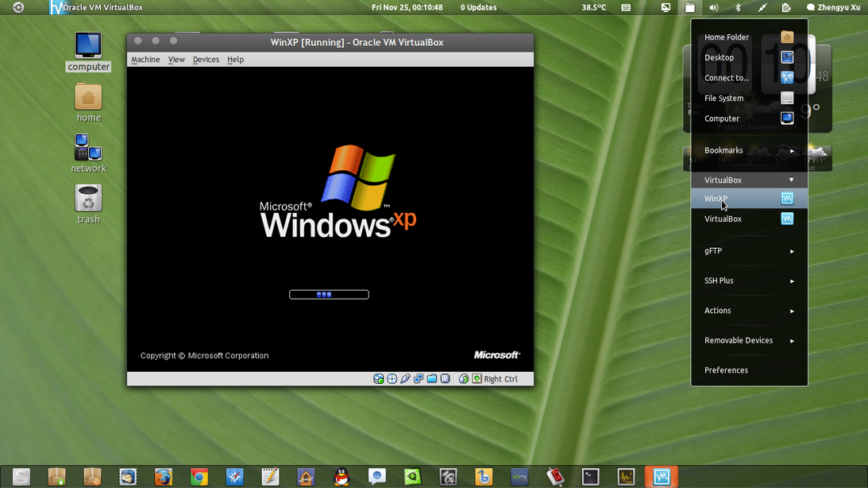Click the Windows XP boot progress bar
This screenshot has width=868, height=488.
coord(329,295)
